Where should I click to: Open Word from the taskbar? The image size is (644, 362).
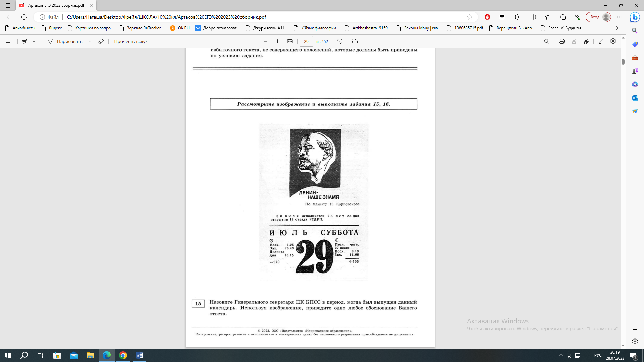pos(140,355)
